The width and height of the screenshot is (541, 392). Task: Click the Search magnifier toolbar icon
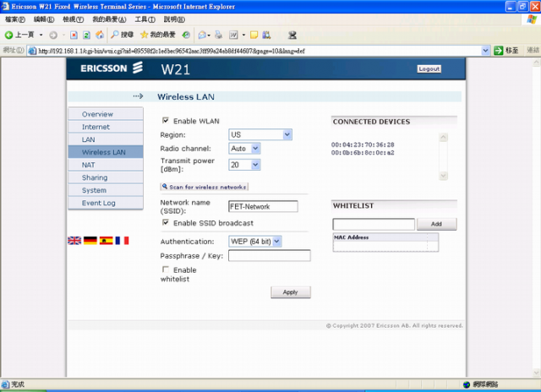tap(122, 35)
